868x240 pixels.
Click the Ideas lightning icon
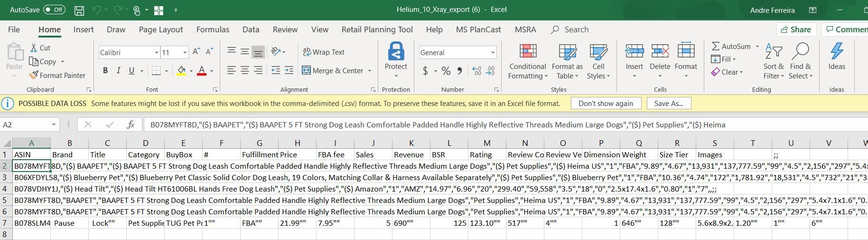(837, 51)
